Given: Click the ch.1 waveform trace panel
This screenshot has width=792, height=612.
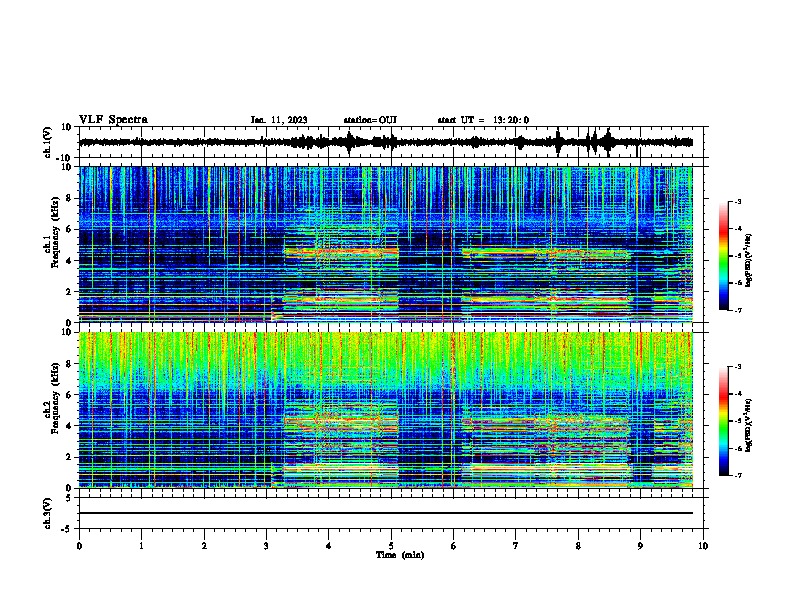Looking at the screenshot, I should (391, 142).
